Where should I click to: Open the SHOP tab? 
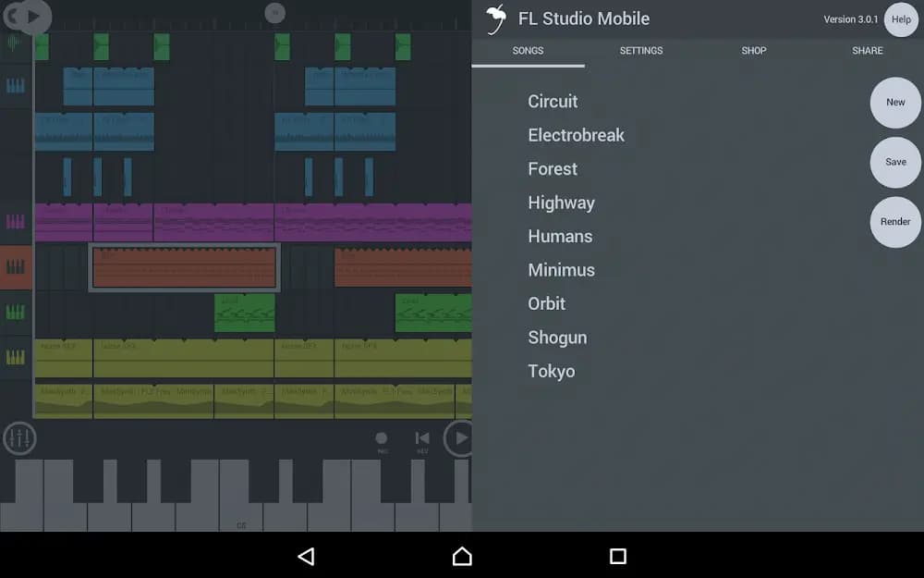click(754, 51)
